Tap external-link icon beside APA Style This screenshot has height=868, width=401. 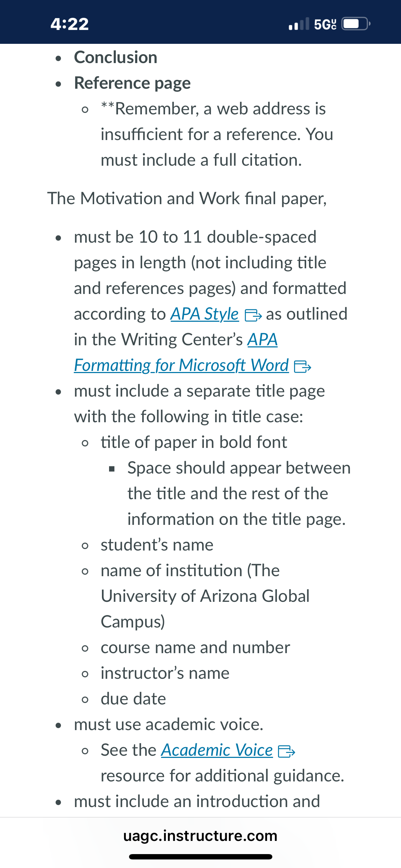(x=253, y=315)
